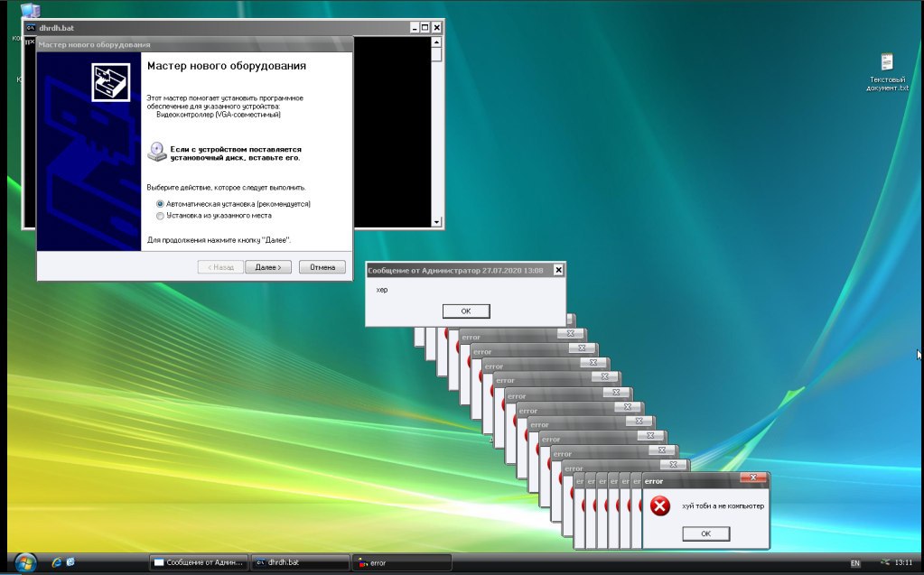Click scroll up arrow in dhrdh.bat window
The height and width of the screenshot is (575, 924).
pos(436,42)
